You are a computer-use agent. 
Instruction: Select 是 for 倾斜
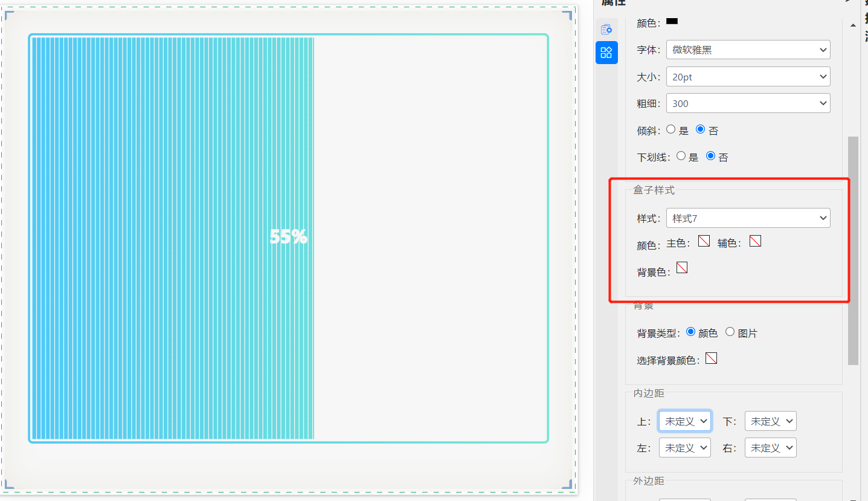coord(671,129)
